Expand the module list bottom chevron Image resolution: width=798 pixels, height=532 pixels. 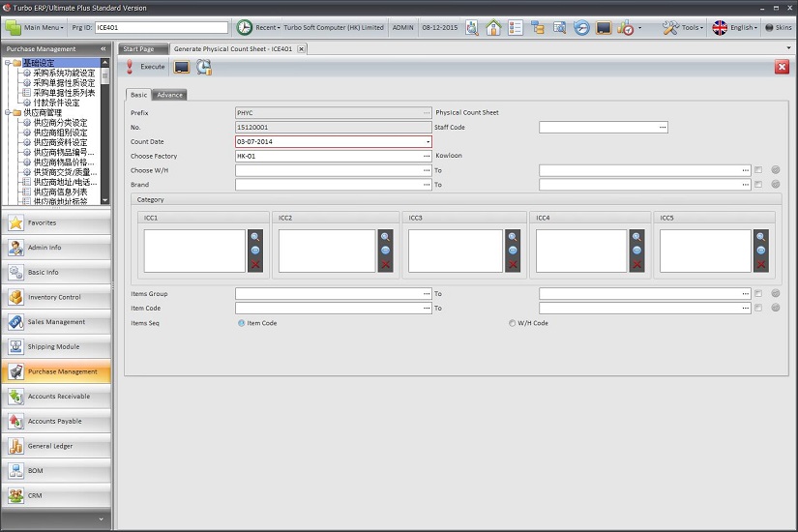click(x=101, y=519)
